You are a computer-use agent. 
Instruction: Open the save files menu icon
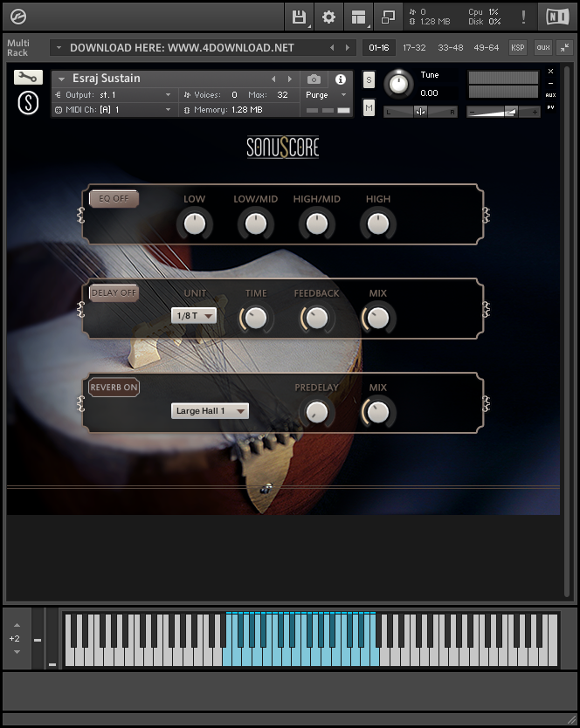point(299,17)
